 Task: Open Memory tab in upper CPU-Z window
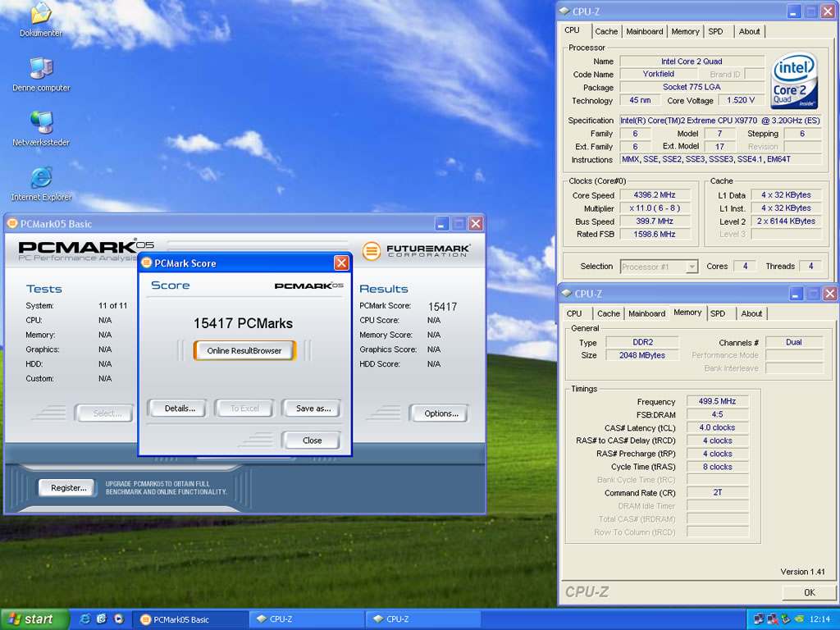pos(685,32)
